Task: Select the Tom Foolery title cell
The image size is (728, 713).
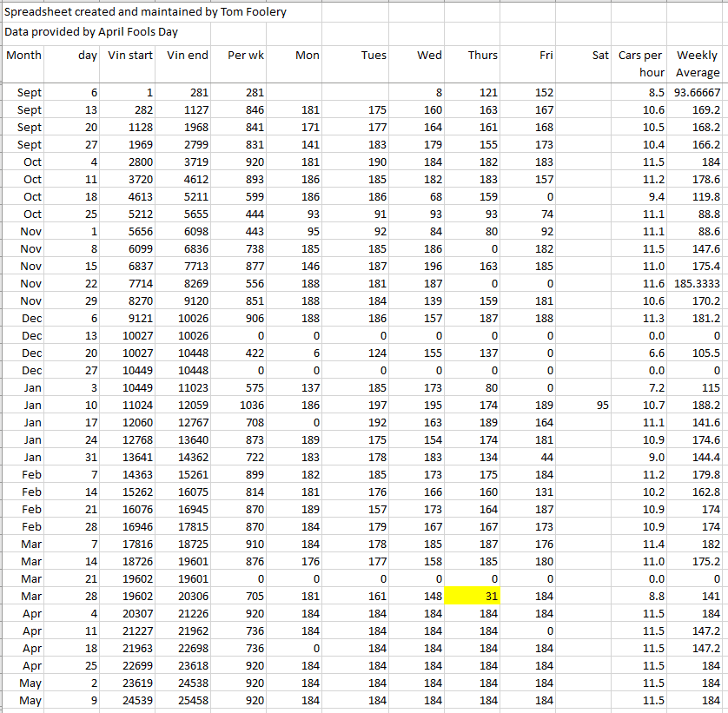Action: (145, 12)
